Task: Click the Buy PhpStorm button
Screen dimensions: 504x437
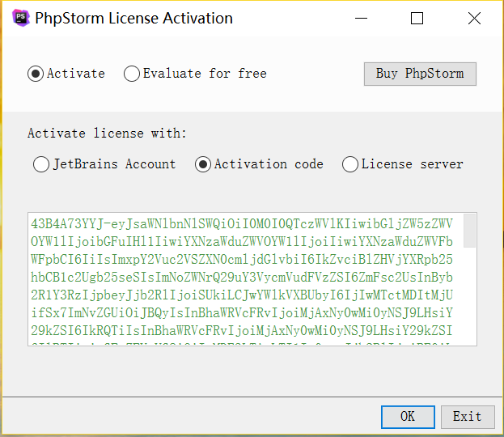Action: pos(420,74)
